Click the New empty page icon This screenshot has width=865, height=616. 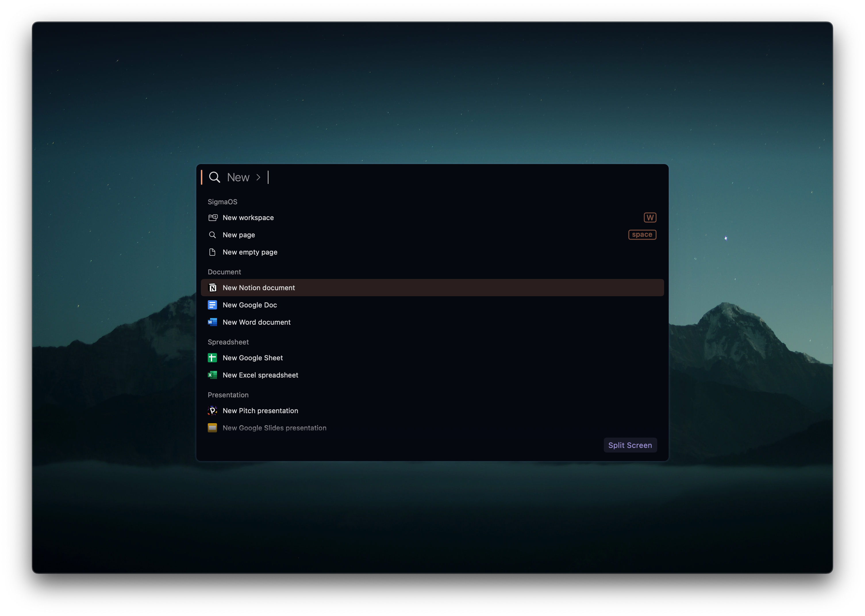click(212, 252)
